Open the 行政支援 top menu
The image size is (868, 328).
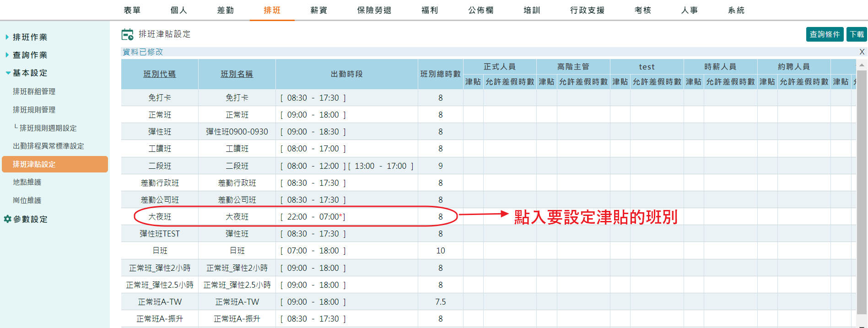tap(588, 10)
